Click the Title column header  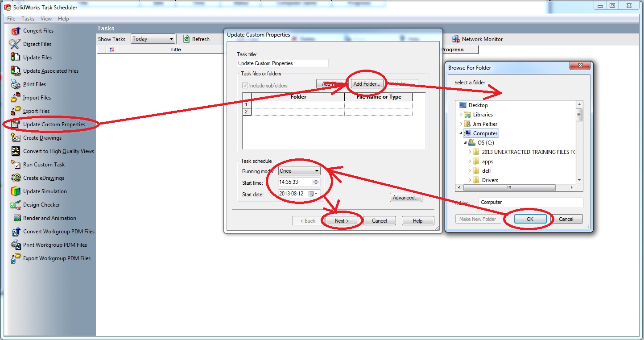coord(176,50)
